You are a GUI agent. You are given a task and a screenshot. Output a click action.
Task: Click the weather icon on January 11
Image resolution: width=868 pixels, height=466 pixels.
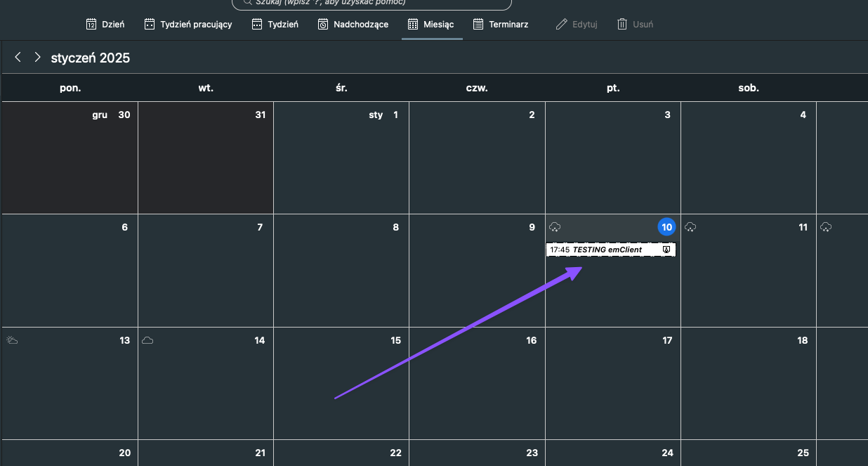tap(690, 227)
